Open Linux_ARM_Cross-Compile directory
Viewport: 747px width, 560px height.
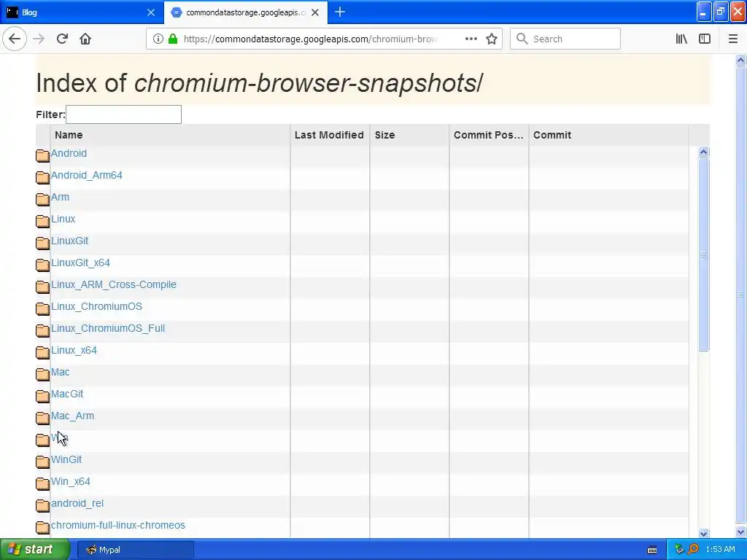coord(114,285)
